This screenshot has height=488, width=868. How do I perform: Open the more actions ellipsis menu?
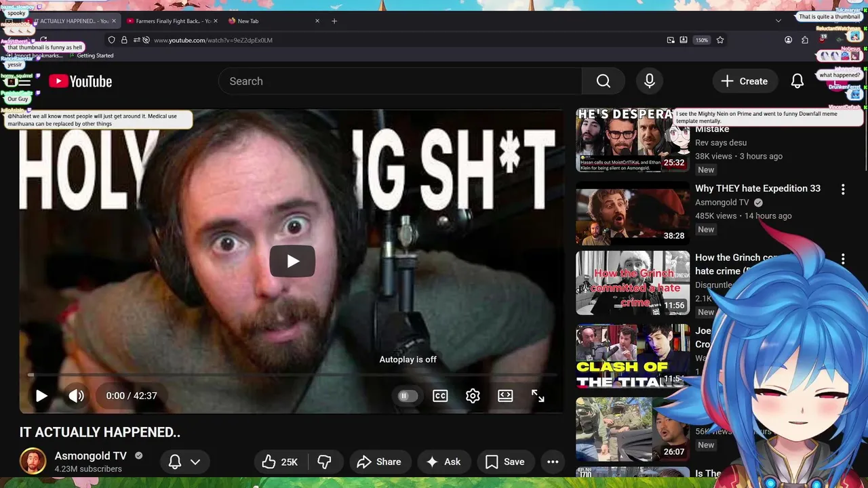553,462
